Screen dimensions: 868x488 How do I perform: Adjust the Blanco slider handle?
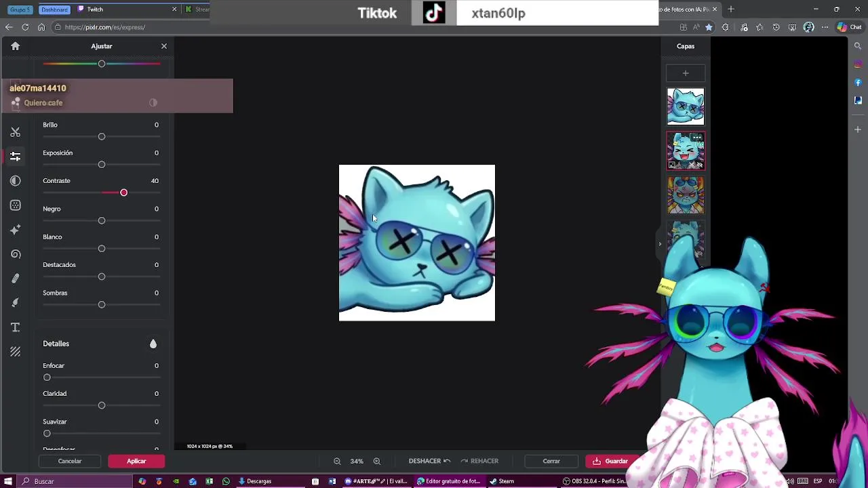coord(102,249)
